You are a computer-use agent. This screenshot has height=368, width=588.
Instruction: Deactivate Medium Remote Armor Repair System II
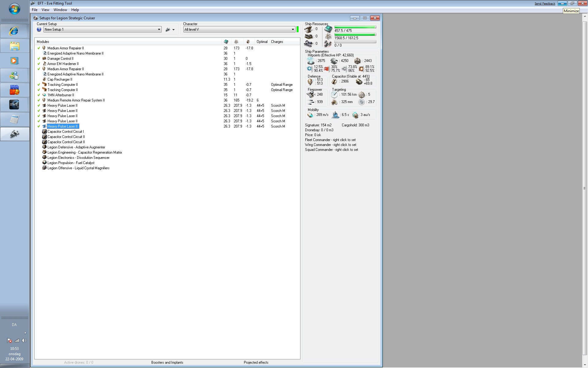point(39,100)
